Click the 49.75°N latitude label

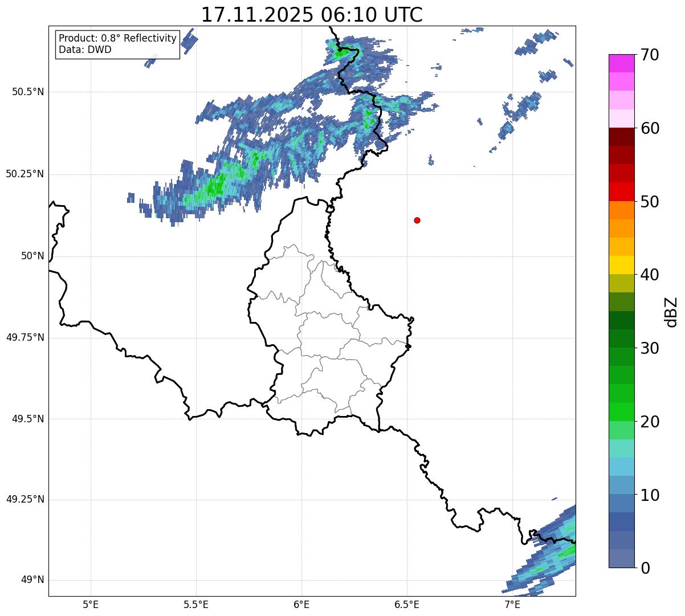tap(25, 337)
